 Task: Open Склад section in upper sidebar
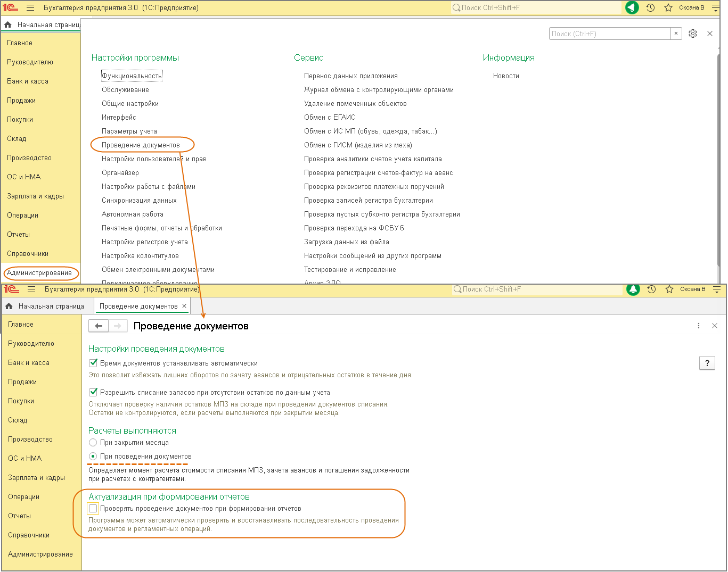[x=17, y=139]
